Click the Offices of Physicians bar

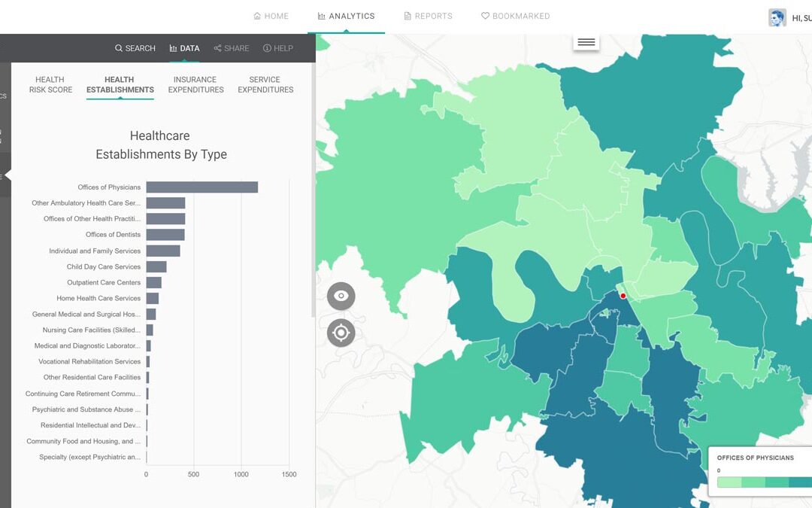[x=201, y=187]
